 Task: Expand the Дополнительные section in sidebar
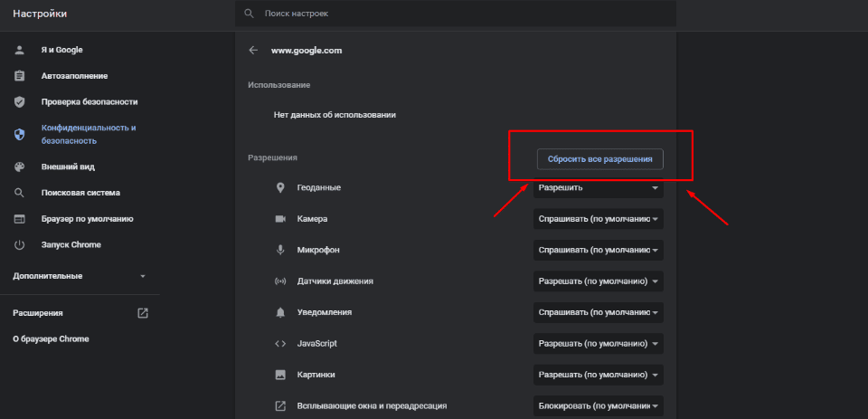tap(79, 276)
